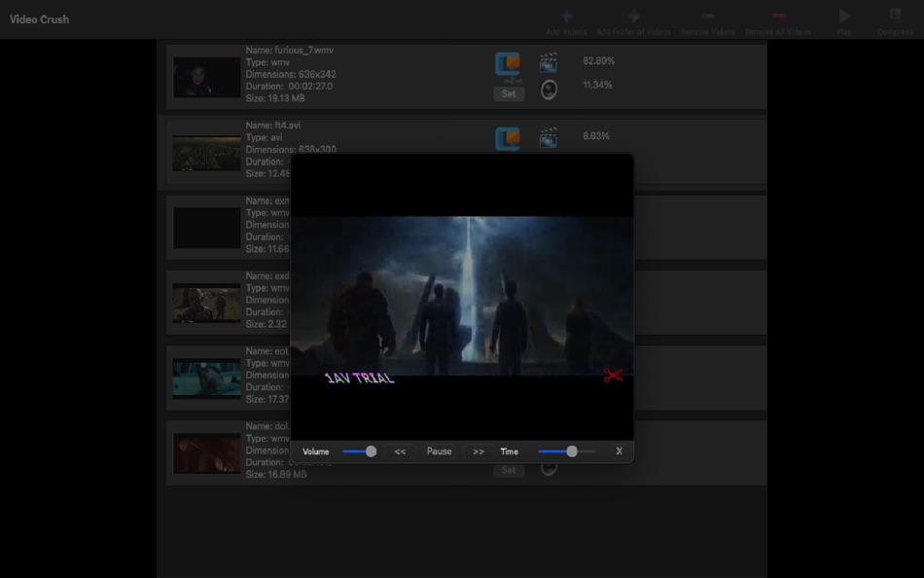
Task: Close the player with X button
Action: pos(619,452)
